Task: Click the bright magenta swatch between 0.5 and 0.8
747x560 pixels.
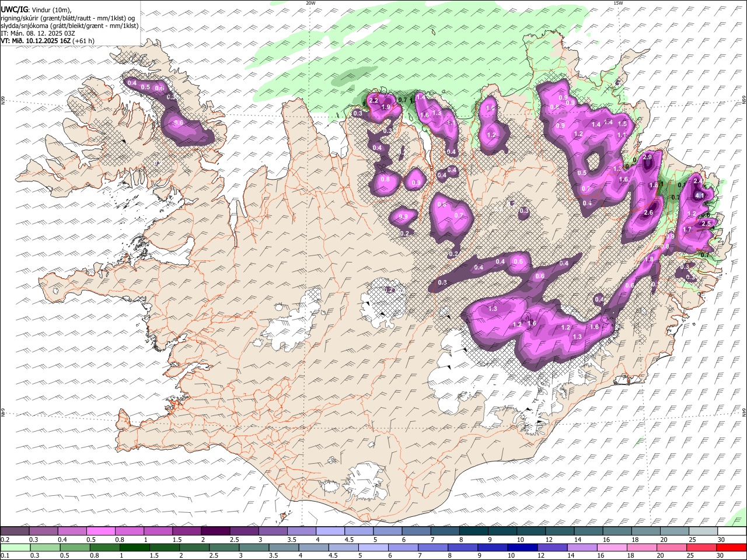Action: tap(100, 531)
